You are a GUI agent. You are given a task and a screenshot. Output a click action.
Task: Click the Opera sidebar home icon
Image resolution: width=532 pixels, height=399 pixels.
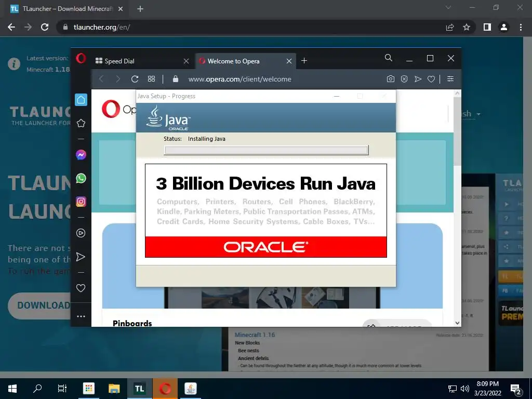click(x=81, y=100)
